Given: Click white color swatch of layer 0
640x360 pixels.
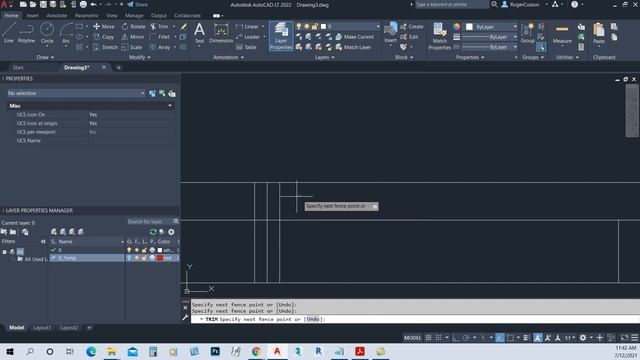Looking at the screenshot, I should [x=160, y=250].
